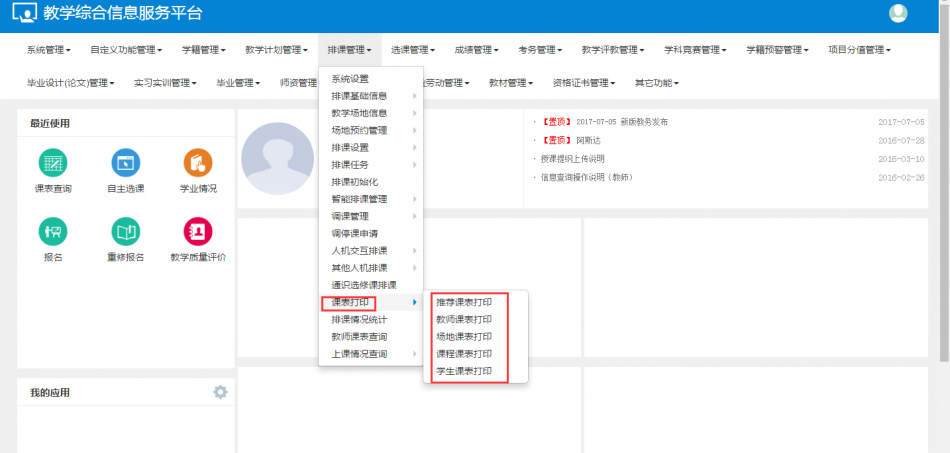The width and height of the screenshot is (950, 453).
Task: Open the 教学质量评价 icon
Action: [198, 232]
